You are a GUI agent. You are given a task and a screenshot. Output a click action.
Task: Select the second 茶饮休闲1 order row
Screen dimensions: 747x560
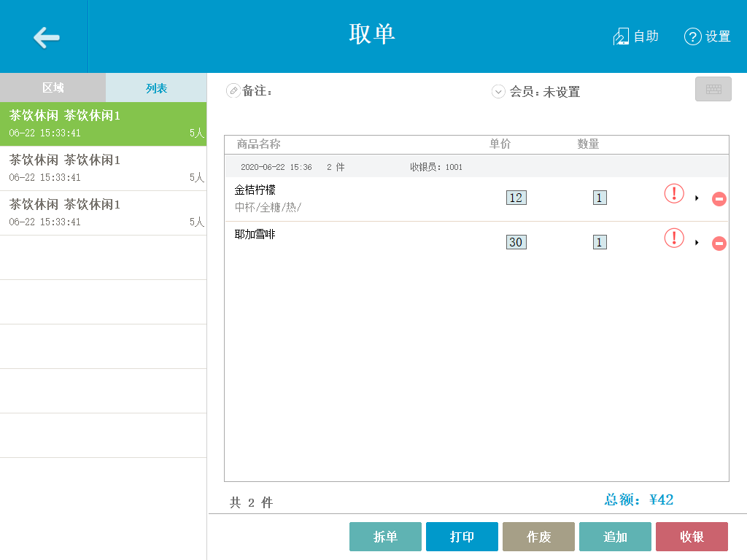pyautogui.click(x=104, y=168)
